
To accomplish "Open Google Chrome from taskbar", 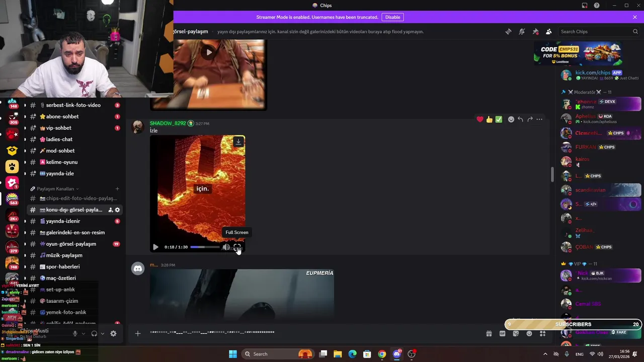I will [x=382, y=354].
